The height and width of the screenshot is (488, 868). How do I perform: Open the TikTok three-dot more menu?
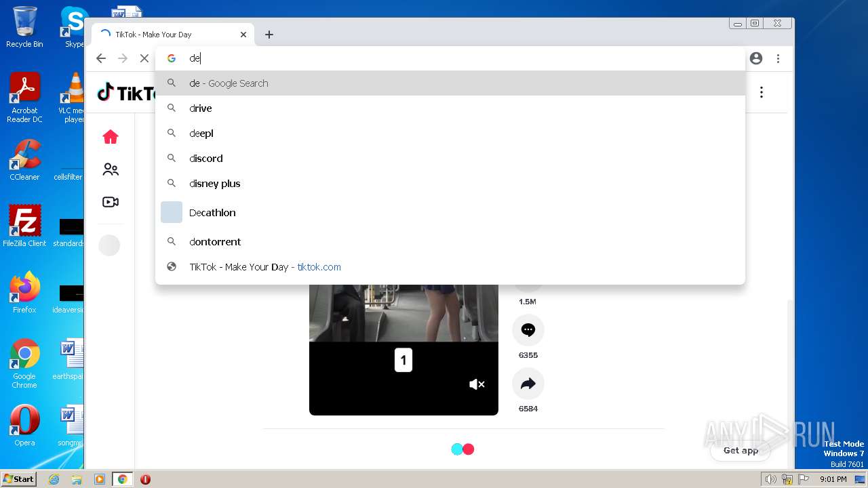(x=762, y=92)
